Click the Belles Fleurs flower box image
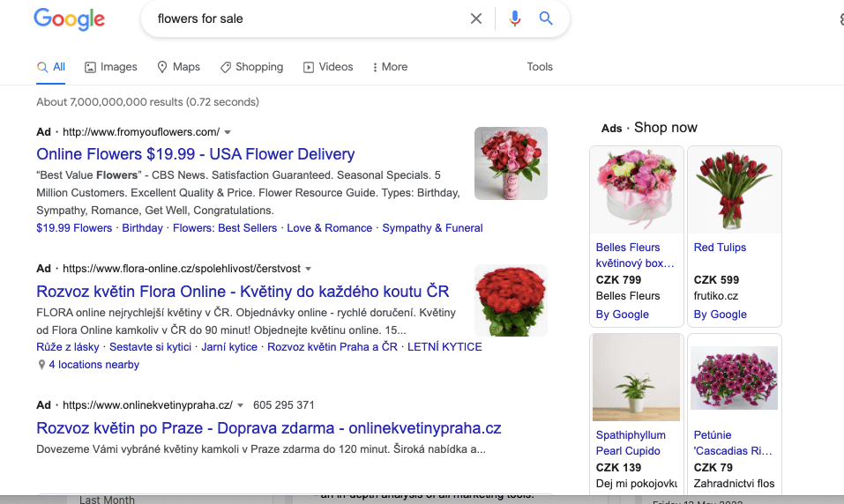This screenshot has height=504, width=844. coord(636,190)
